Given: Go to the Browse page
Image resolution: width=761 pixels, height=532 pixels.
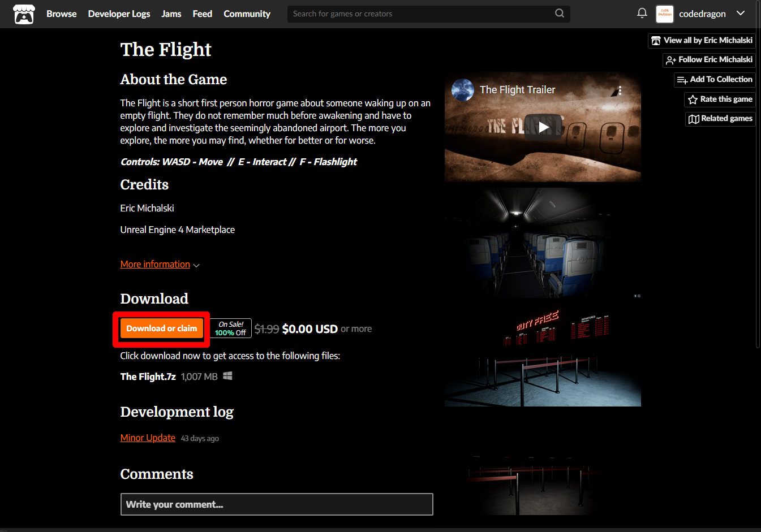Looking at the screenshot, I should pyautogui.click(x=61, y=14).
